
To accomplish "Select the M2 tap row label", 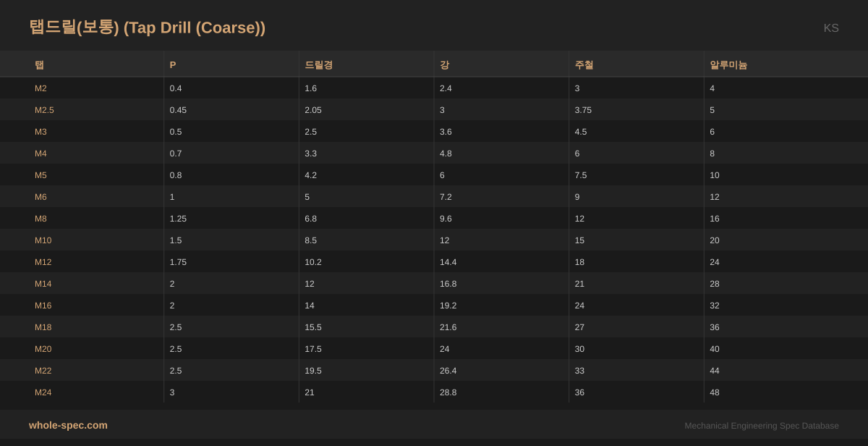I will [x=41, y=88].
